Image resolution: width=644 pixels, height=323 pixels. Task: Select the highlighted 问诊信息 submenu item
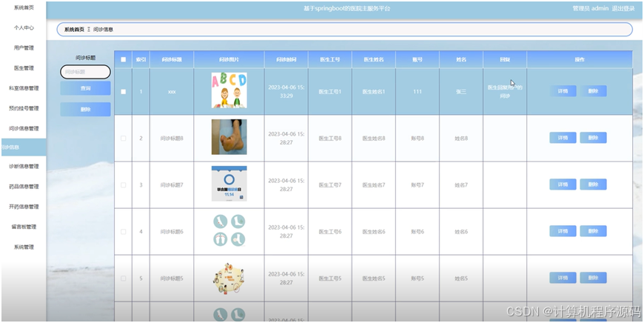(x=24, y=147)
